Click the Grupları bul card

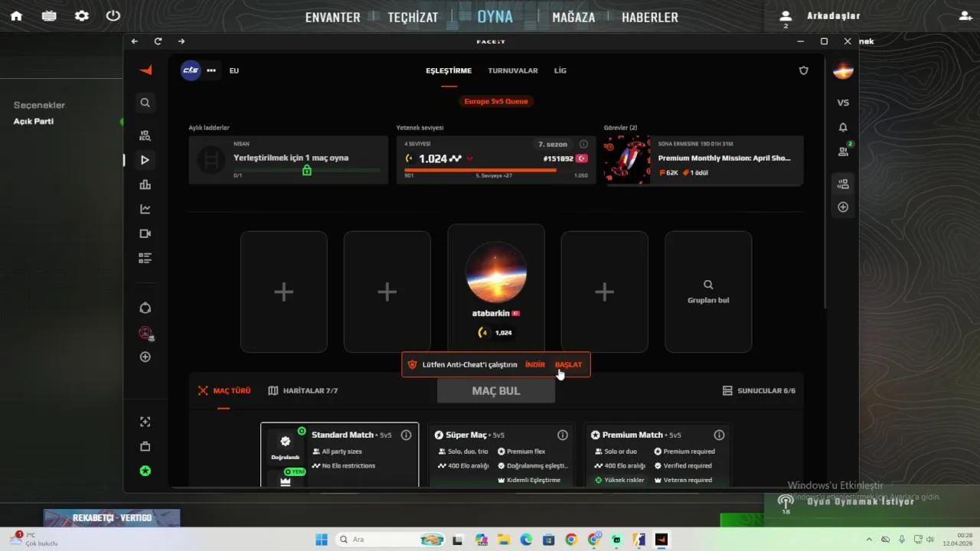(708, 292)
